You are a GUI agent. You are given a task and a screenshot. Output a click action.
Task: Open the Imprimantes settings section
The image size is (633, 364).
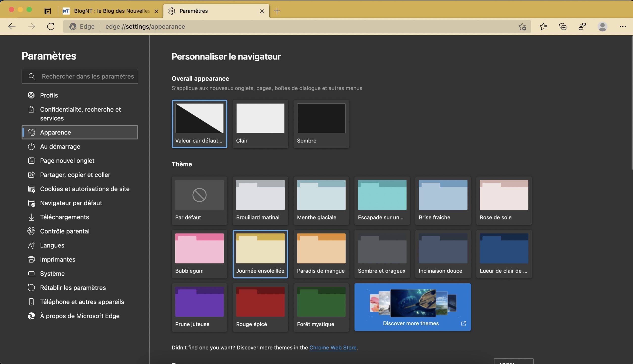58,259
